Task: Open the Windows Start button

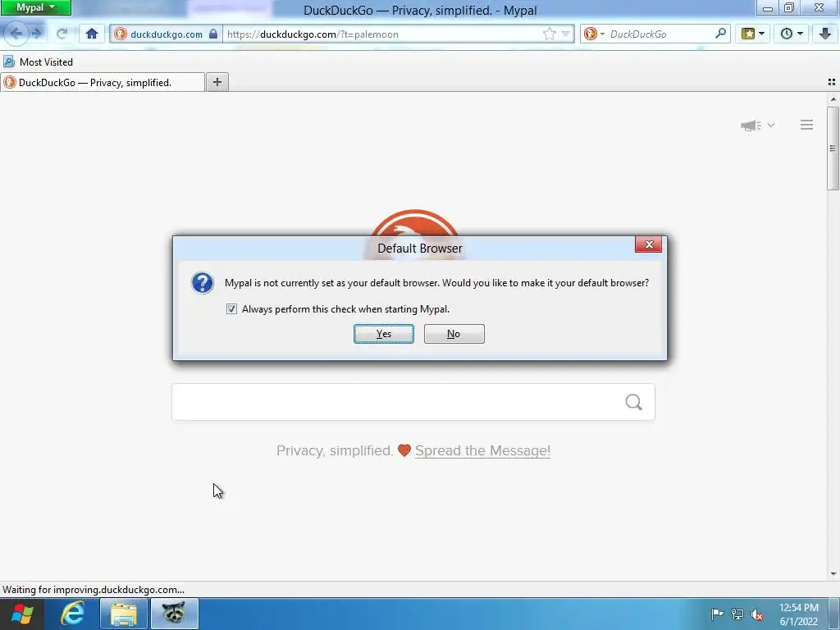Action: (22, 614)
